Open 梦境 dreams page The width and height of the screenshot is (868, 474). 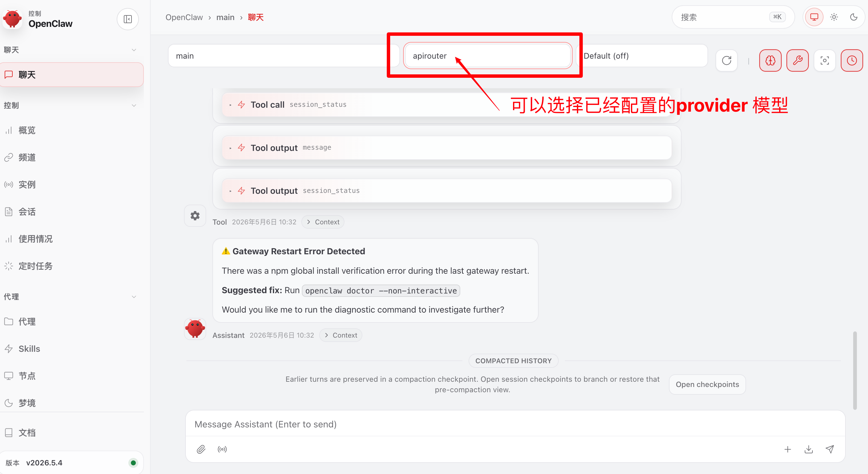point(72,403)
